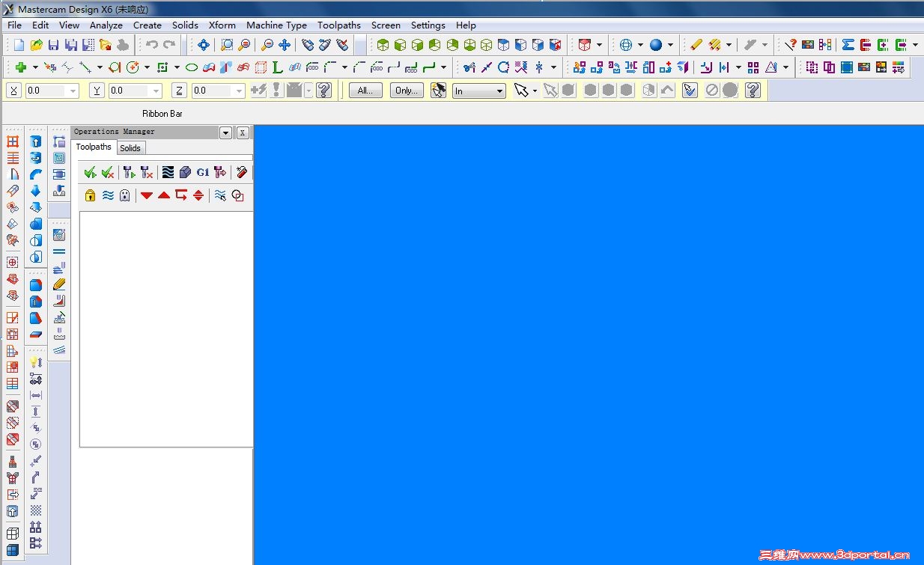The image size is (924, 565).
Task: Click the Help menu
Action: [x=466, y=25]
